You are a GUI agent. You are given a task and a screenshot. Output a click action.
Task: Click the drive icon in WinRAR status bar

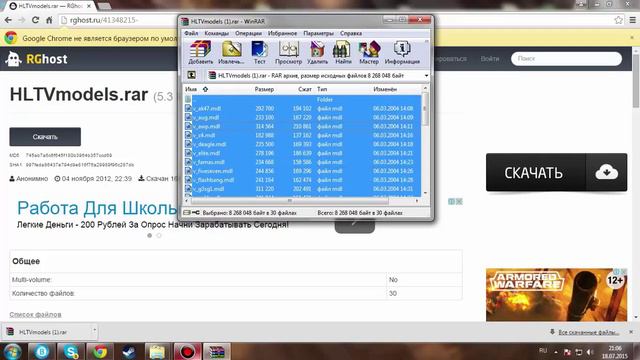click(187, 213)
